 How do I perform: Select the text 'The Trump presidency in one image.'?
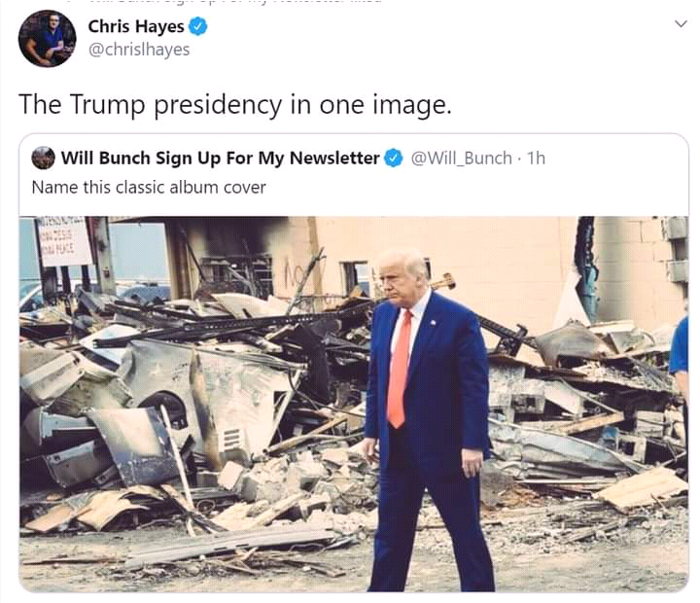(235, 104)
